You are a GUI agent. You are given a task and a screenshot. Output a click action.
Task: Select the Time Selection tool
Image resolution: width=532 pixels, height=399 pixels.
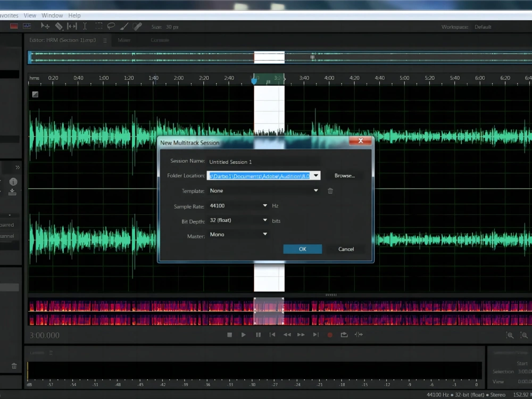tap(85, 26)
